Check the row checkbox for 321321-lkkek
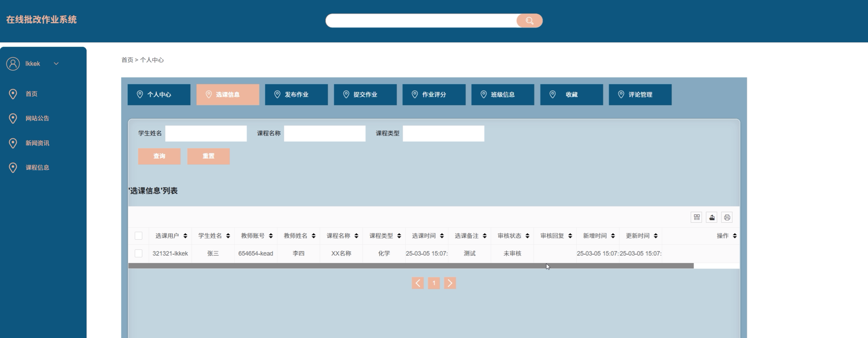 [139, 253]
